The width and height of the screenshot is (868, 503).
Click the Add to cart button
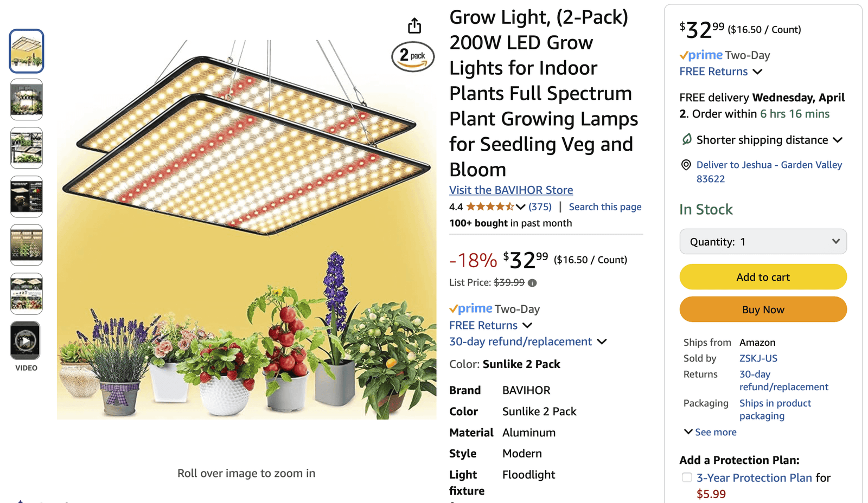(x=763, y=276)
